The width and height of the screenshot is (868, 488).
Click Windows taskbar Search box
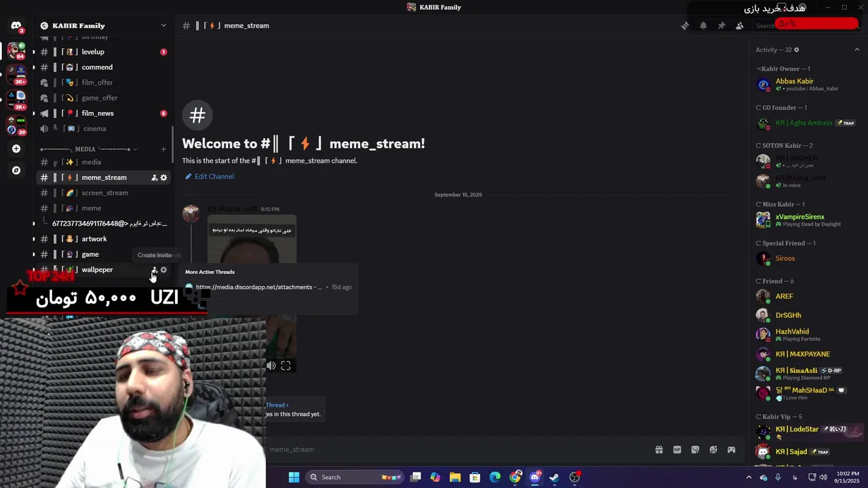coord(354,477)
